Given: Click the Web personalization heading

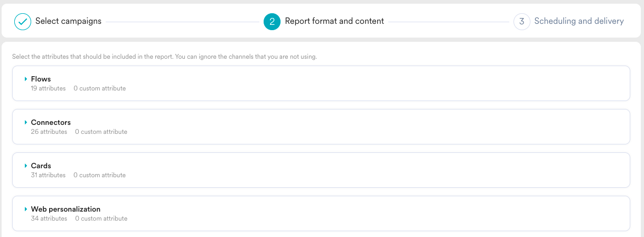Looking at the screenshot, I should 66,209.
